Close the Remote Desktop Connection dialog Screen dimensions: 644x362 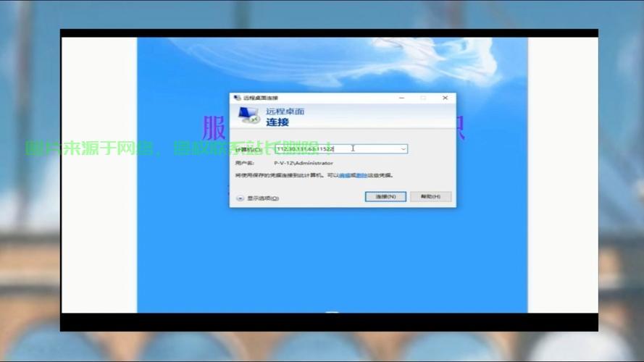pos(446,98)
